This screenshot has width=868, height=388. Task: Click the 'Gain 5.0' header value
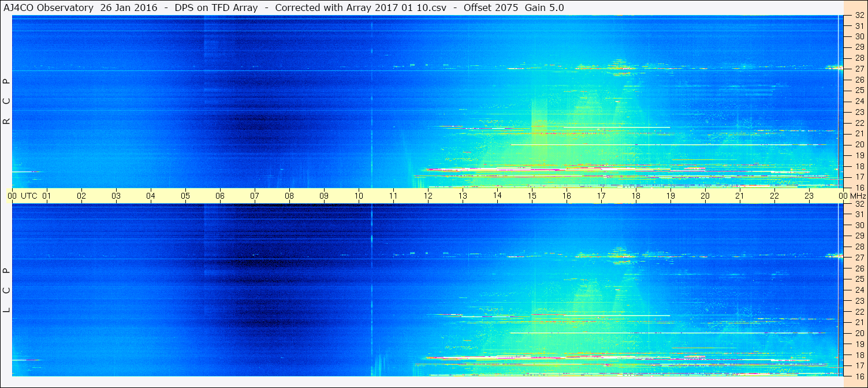pyautogui.click(x=545, y=8)
